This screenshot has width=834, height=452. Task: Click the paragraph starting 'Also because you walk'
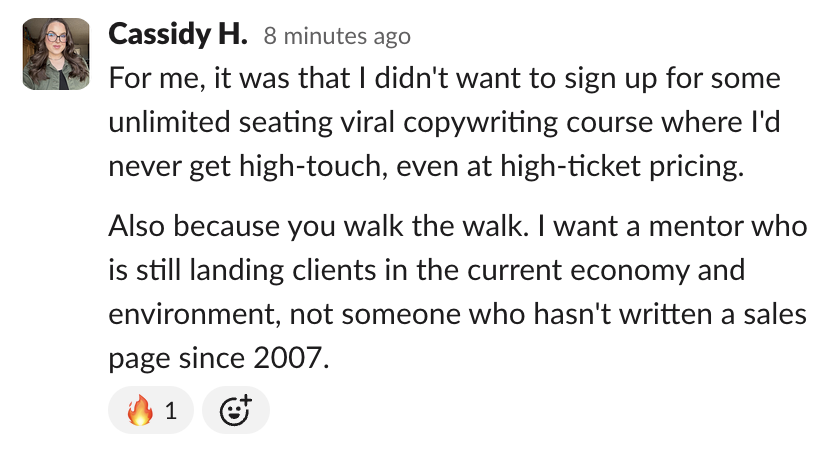(458, 291)
